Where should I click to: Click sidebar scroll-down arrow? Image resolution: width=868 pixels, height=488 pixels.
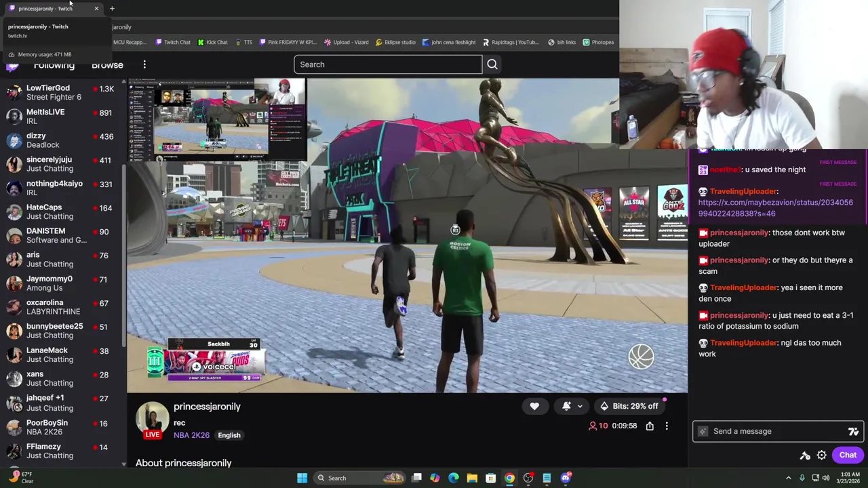point(123,464)
